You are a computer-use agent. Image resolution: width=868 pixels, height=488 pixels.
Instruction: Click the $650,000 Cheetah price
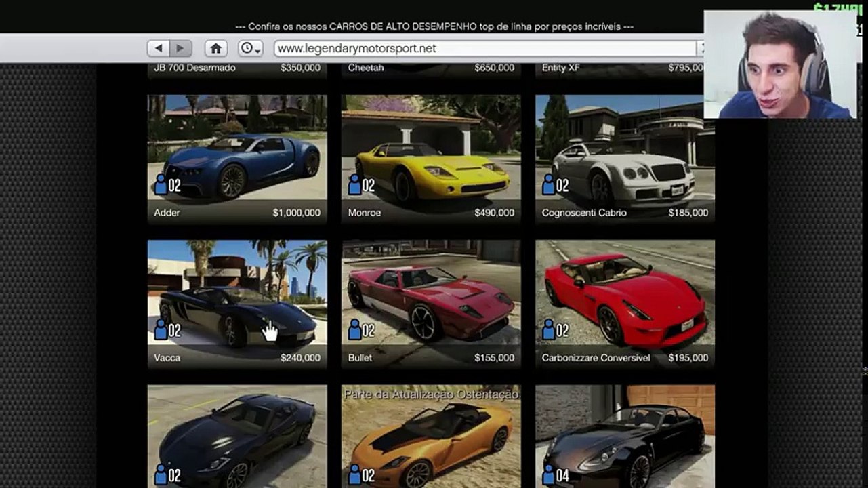pos(495,68)
